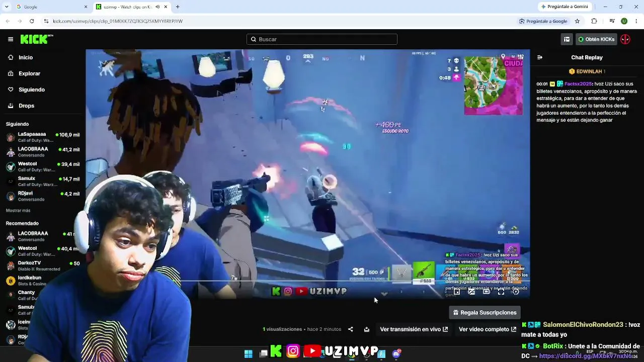Image resolution: width=644 pixels, height=362 pixels.
Task: Go to Inicio in the sidebar
Action: pos(26,57)
